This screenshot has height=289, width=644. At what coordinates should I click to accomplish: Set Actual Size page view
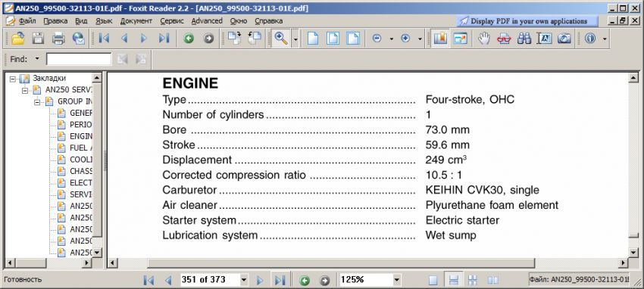313,39
